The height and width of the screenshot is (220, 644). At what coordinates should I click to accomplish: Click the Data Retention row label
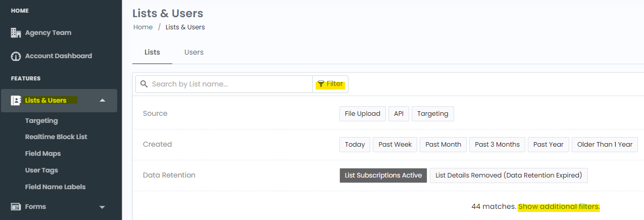(x=169, y=175)
